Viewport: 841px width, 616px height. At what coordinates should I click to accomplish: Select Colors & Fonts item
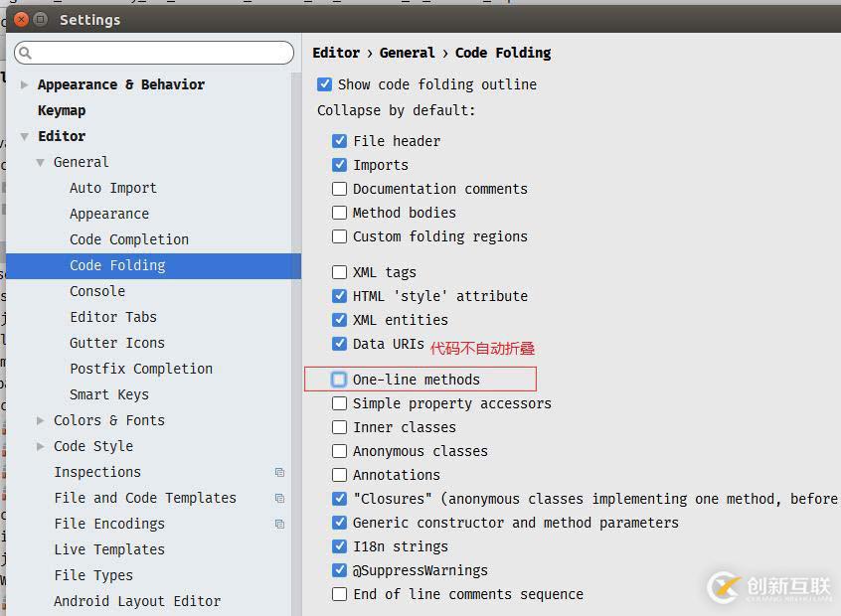[x=109, y=420]
